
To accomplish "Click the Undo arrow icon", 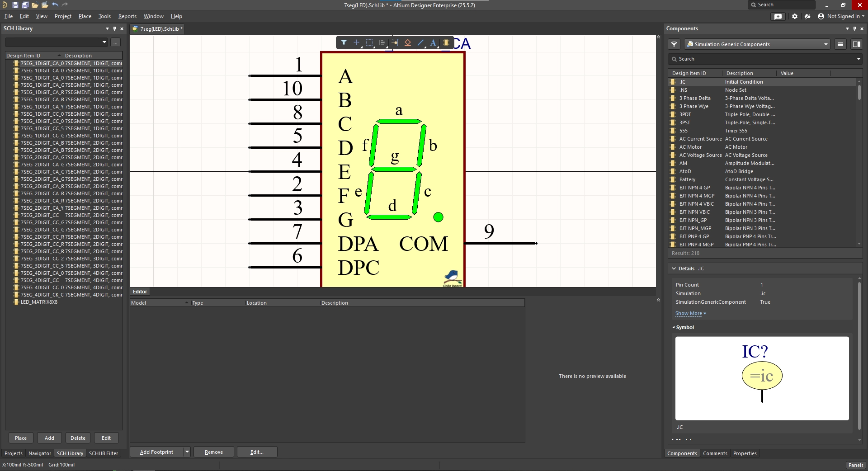I will [x=55, y=5].
